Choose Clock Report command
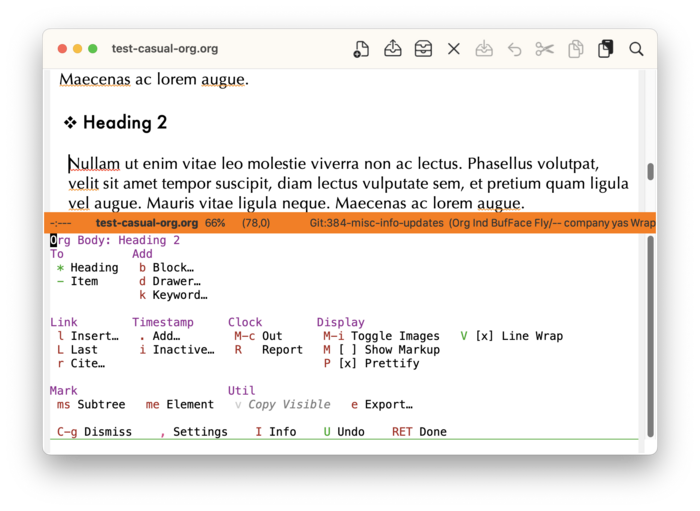Screen dimensions: 700x511 pyautogui.click(x=268, y=350)
